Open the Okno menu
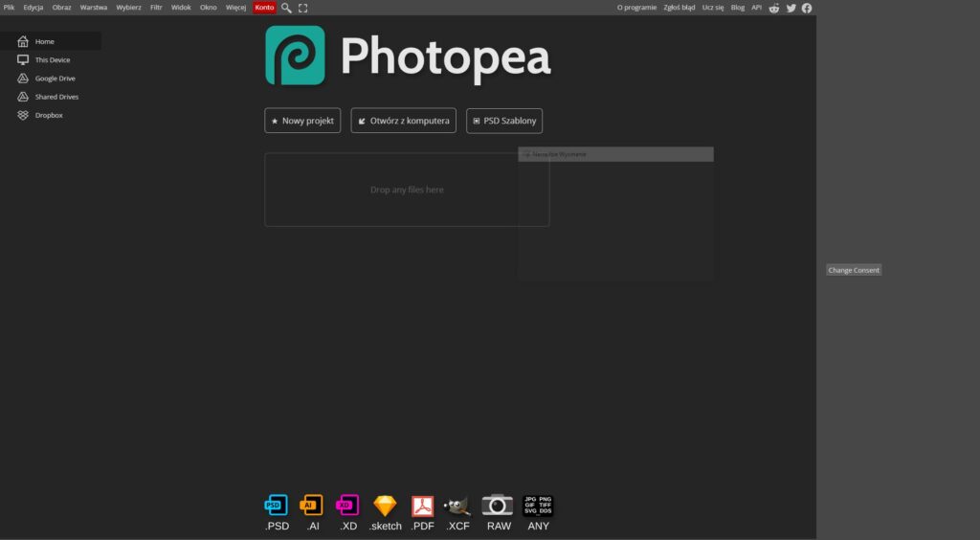The width and height of the screenshot is (980, 540). coord(208,8)
